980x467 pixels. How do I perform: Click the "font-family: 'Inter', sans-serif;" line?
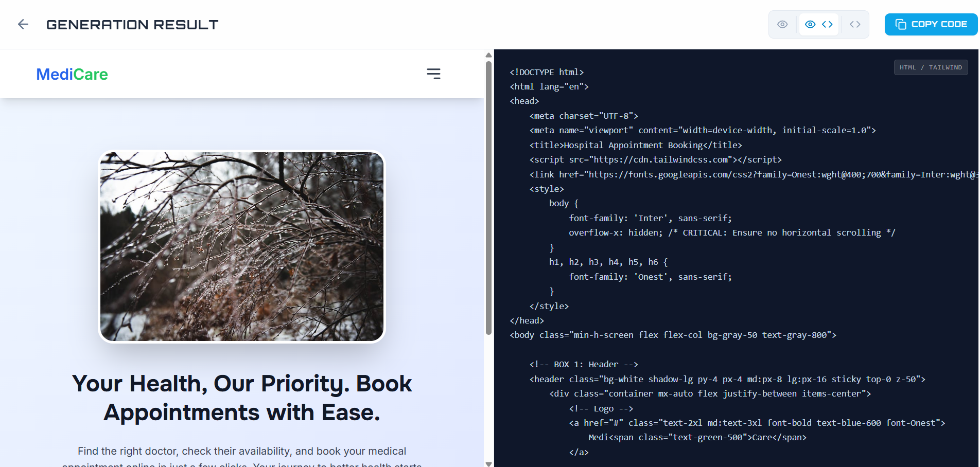click(650, 218)
